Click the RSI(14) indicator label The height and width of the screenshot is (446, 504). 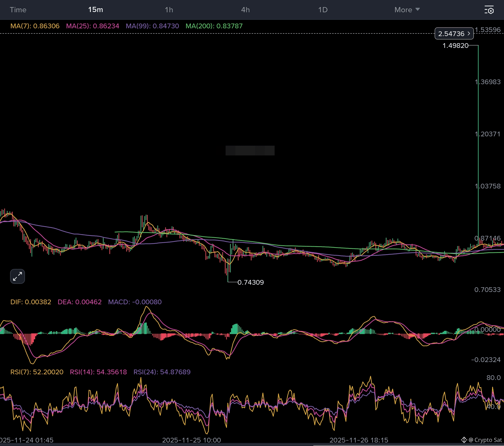(98, 372)
